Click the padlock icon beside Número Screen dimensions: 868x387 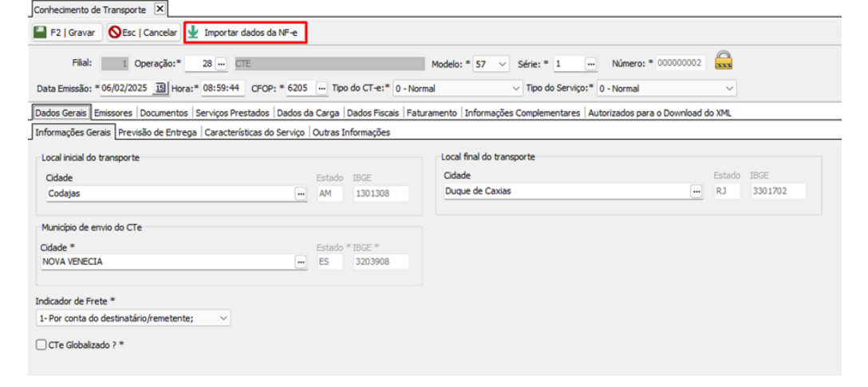(724, 61)
